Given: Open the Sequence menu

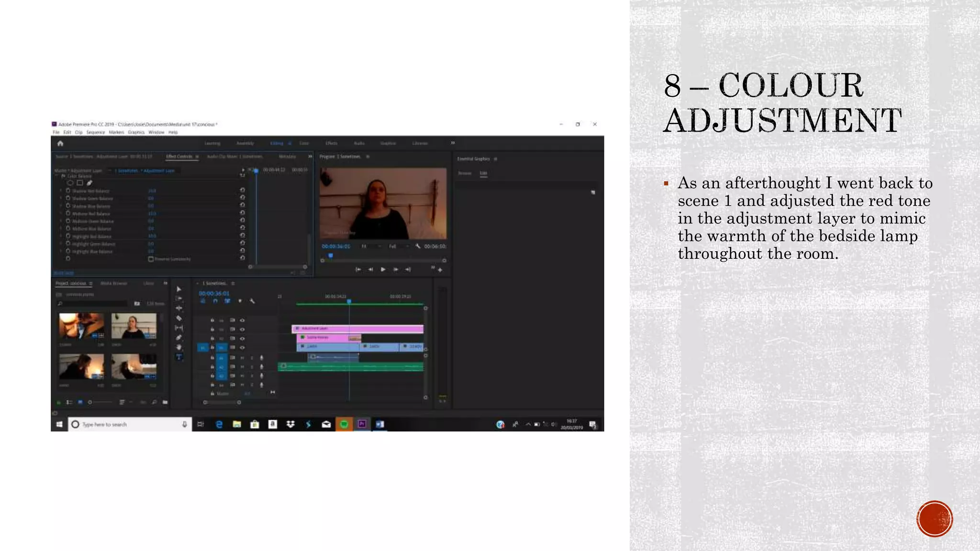Looking at the screenshot, I should pyautogui.click(x=95, y=132).
